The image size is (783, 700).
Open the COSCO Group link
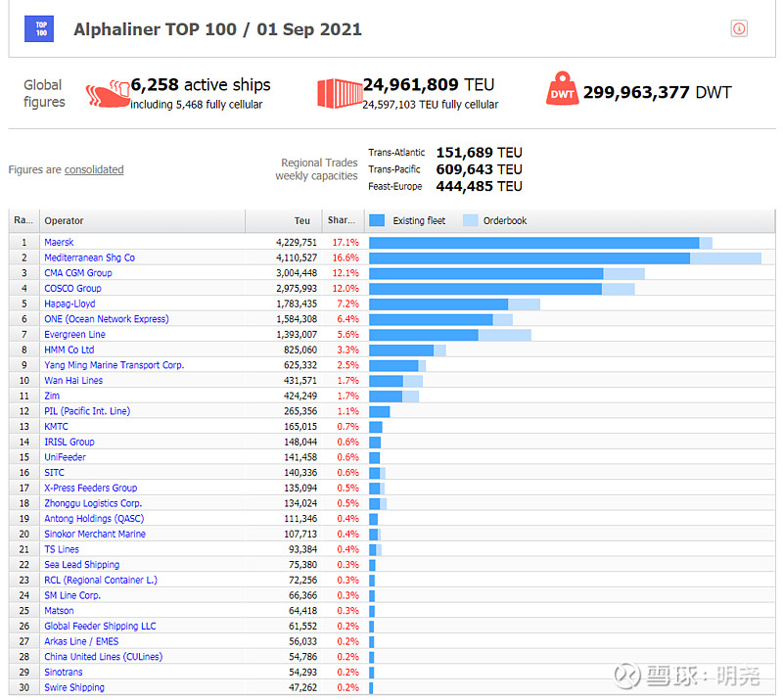[x=72, y=288]
